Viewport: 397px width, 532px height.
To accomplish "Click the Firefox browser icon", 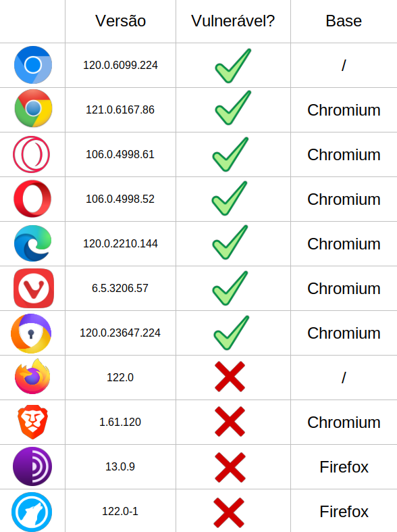I will [32, 377].
